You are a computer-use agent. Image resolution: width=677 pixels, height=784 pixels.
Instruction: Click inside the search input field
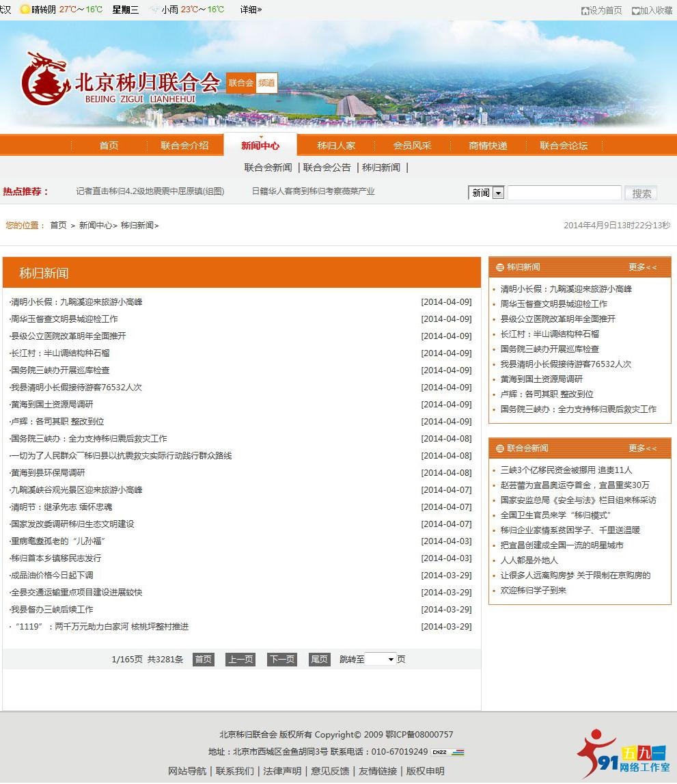tap(564, 193)
